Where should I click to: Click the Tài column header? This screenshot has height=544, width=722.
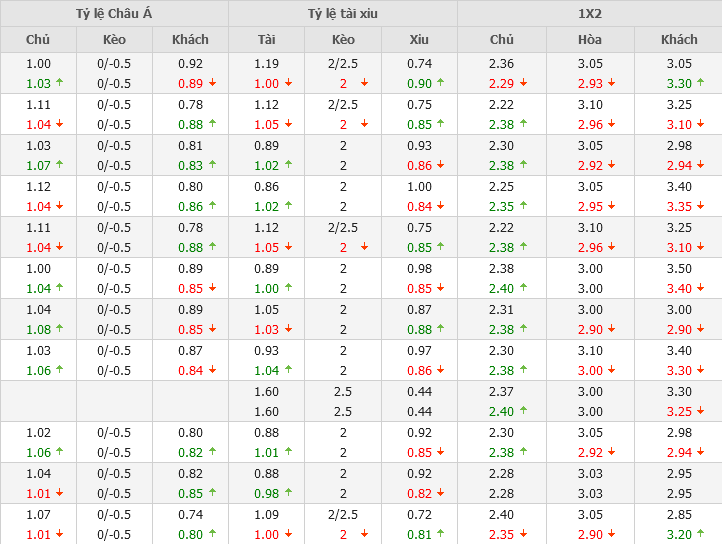point(266,39)
